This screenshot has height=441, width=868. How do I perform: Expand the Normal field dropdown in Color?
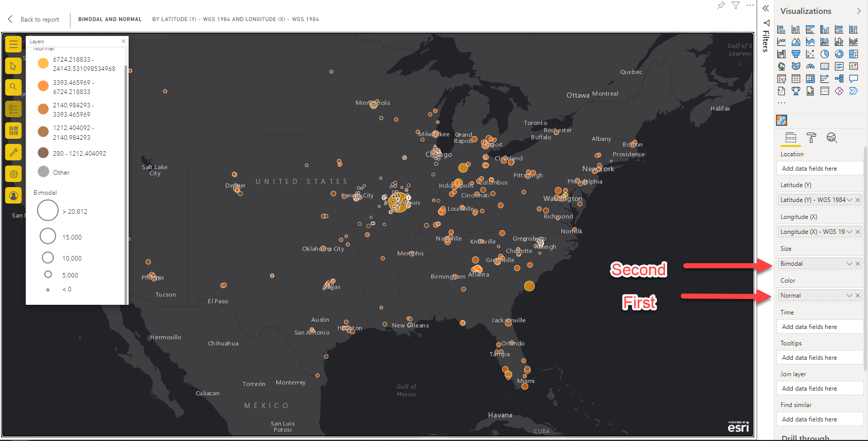[x=849, y=296]
